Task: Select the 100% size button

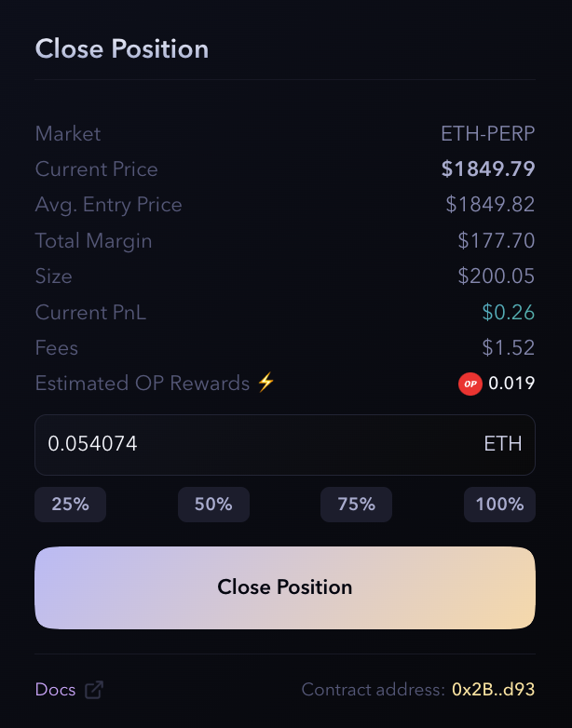Action: (x=499, y=505)
